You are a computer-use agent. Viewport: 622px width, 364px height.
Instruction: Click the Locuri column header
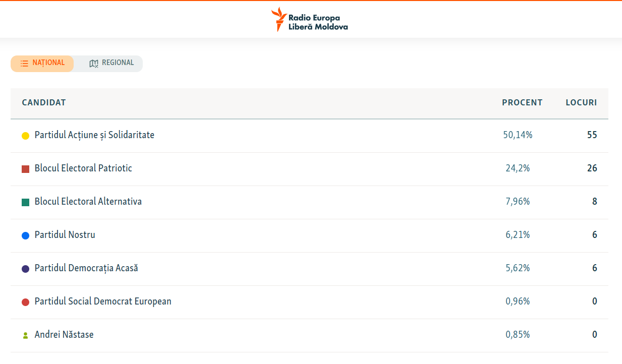(x=581, y=102)
